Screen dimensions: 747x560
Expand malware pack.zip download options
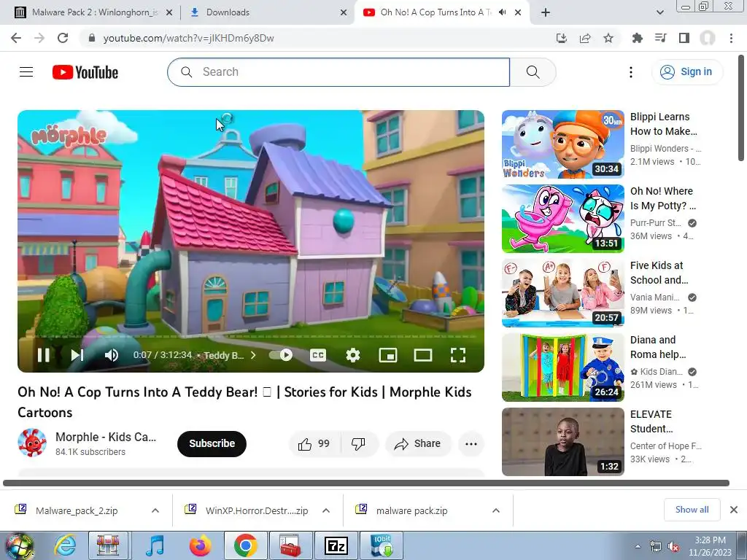496,510
